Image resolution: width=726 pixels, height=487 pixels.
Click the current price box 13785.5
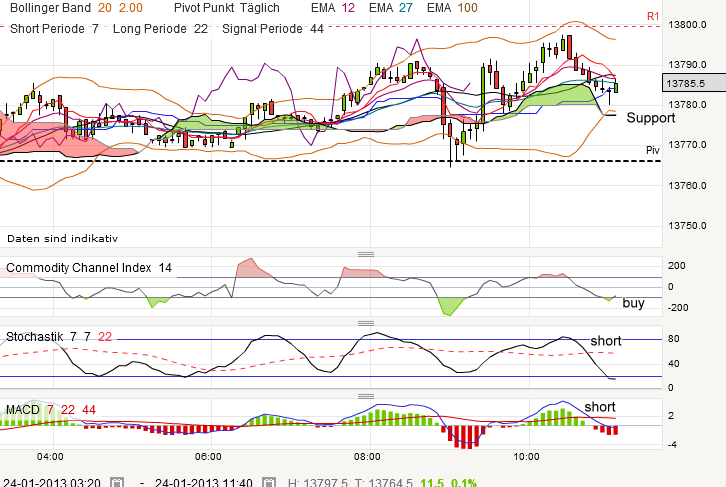pyautogui.click(x=694, y=83)
